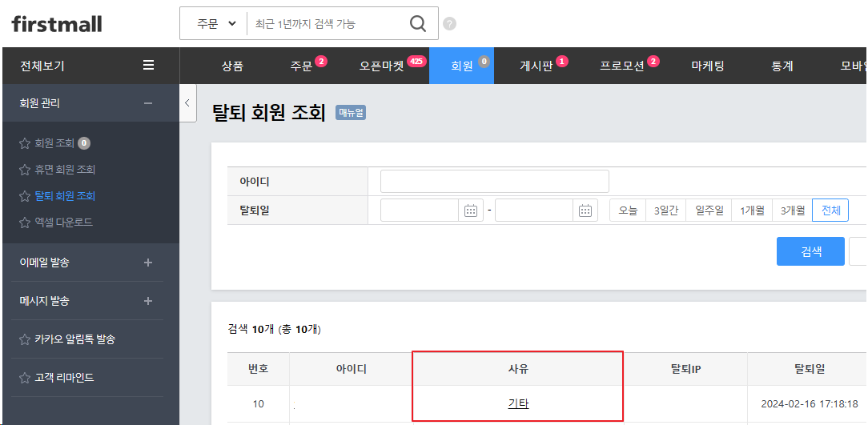Select the 오늘 date range option

click(628, 210)
